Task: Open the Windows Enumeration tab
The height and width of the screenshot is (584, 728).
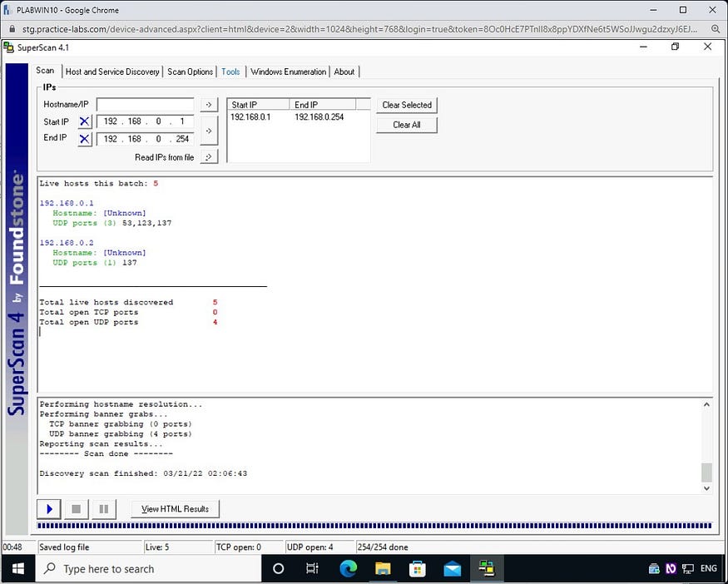Action: 289,72
